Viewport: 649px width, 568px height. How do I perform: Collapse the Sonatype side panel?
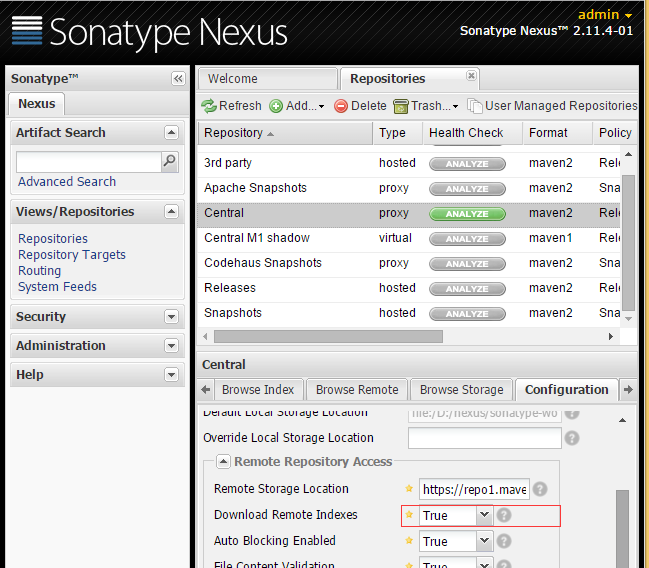pos(178,78)
